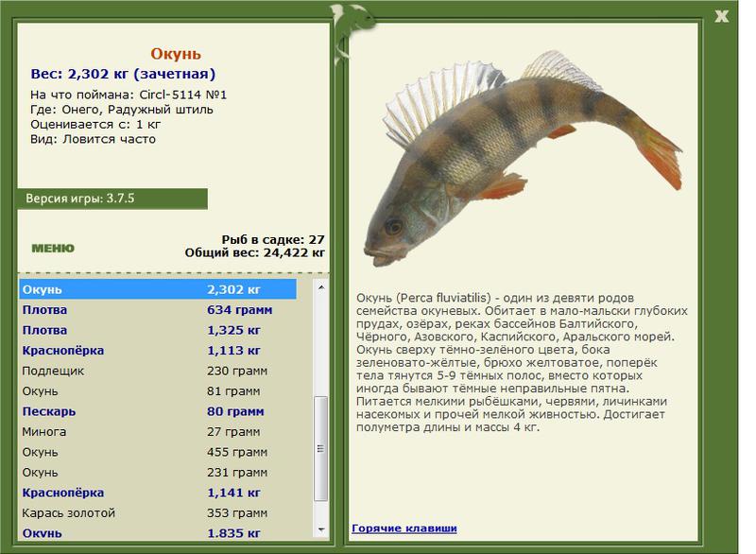Select the Подлещик 230 грамм entry

tap(158, 371)
